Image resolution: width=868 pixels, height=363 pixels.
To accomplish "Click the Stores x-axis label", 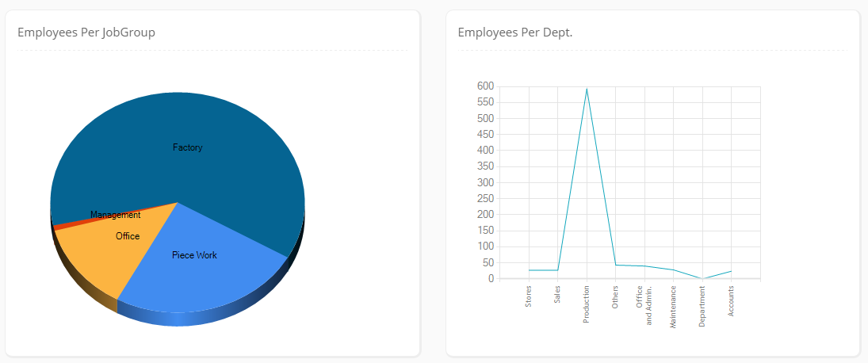I will [529, 297].
